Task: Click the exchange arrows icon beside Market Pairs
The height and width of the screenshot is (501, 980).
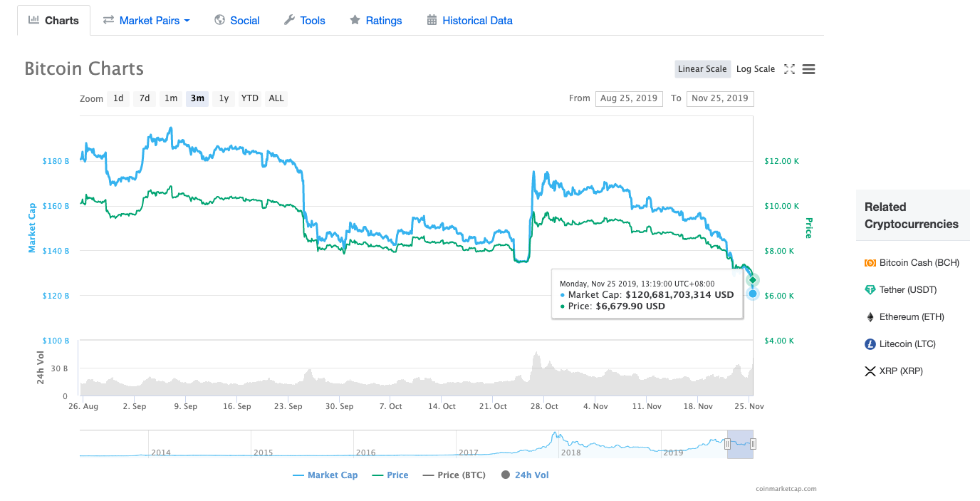Action: pos(108,20)
